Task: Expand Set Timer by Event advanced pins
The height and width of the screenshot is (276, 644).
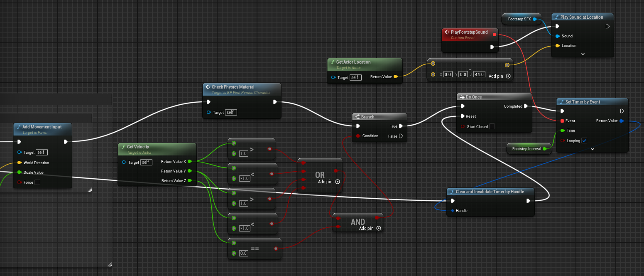Action: click(592, 149)
